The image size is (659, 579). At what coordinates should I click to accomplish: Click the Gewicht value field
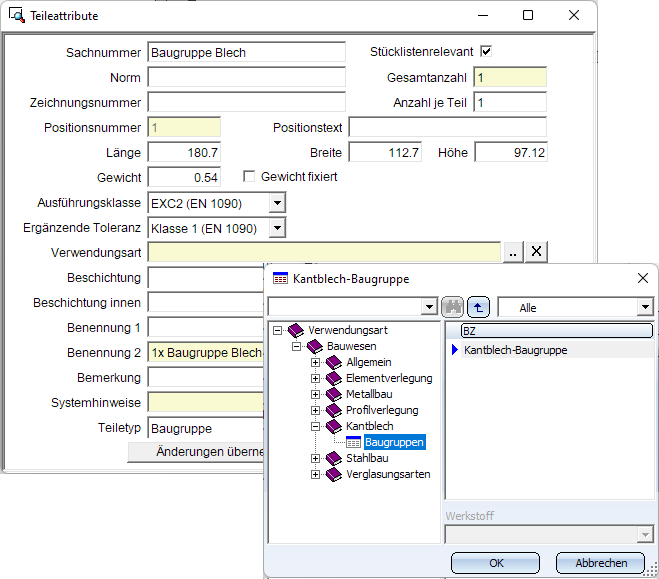(184, 177)
